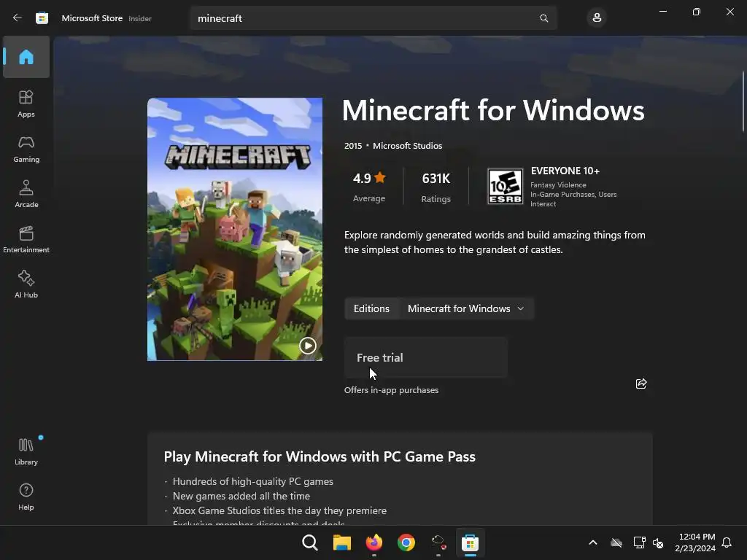Click the 'Offers in-app purchases' text

[x=391, y=390]
